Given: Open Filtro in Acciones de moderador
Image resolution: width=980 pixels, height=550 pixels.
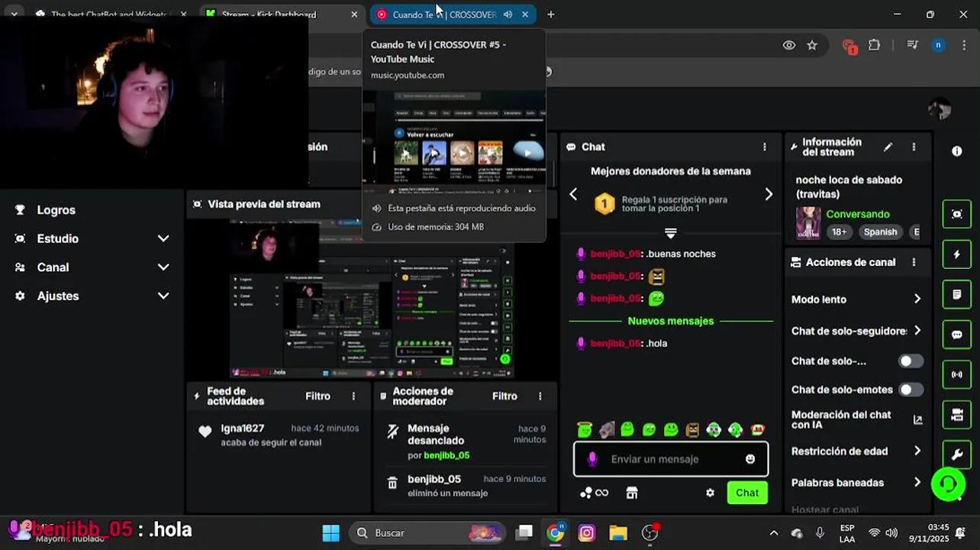Looking at the screenshot, I should (505, 396).
